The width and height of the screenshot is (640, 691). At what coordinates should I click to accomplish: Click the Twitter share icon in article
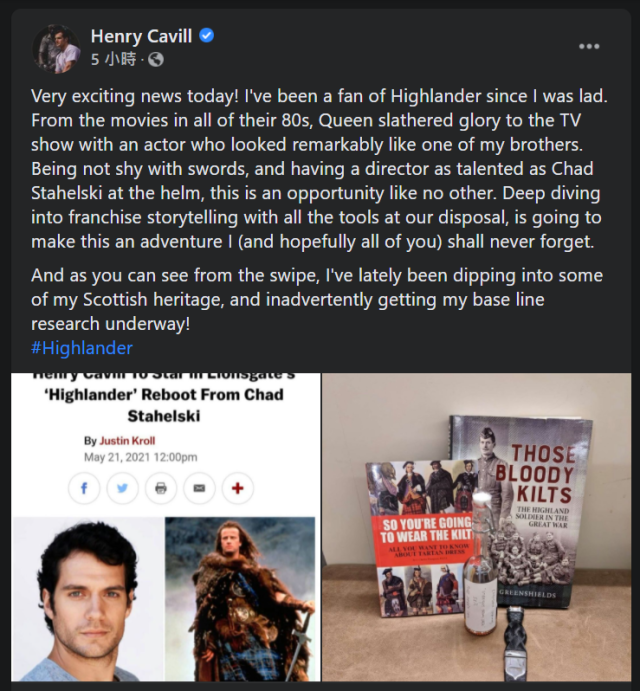(x=123, y=488)
